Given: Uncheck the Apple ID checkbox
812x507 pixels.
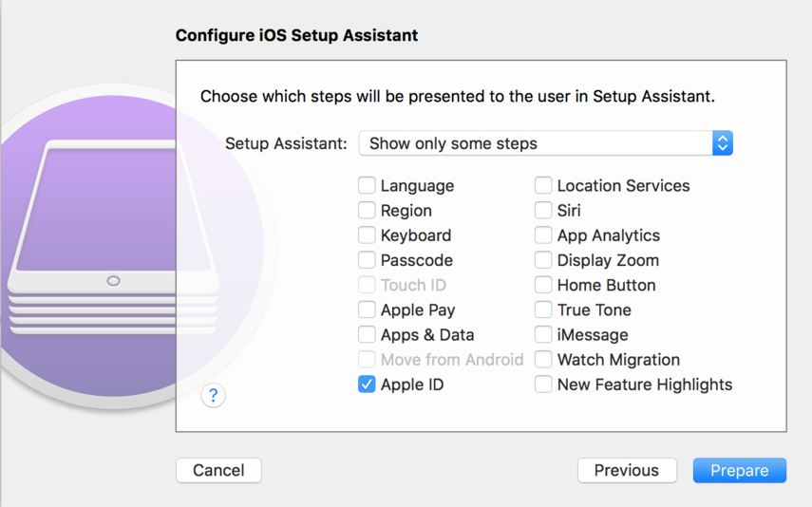Looking at the screenshot, I should coord(367,385).
